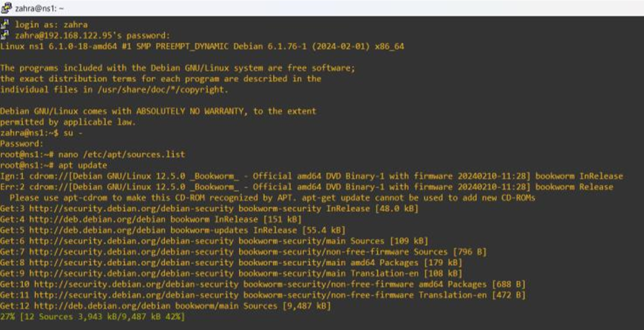The image size is (644, 330).
Task: Click the 'Err:2 cdrom://' error line
Action: 310,187
